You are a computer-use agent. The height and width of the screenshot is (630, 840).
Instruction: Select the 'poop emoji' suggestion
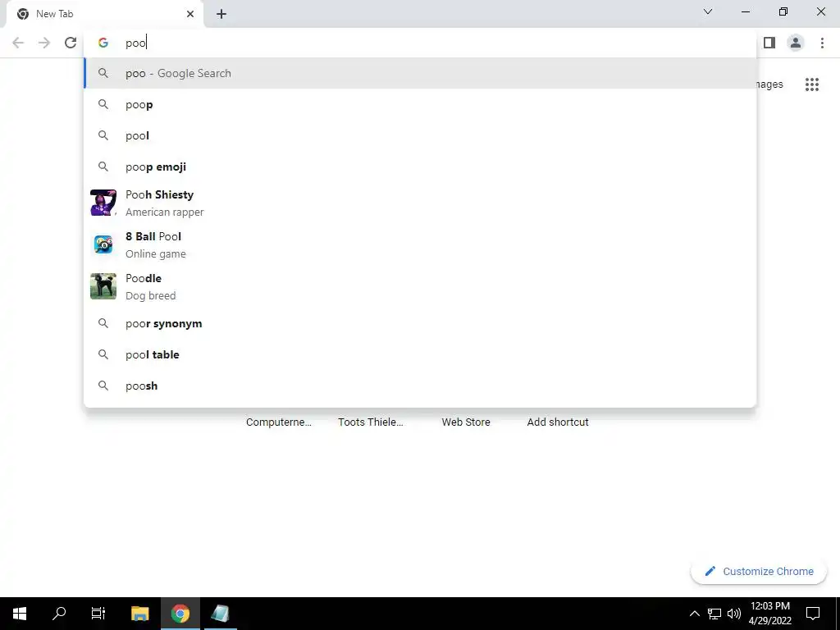pyautogui.click(x=420, y=167)
